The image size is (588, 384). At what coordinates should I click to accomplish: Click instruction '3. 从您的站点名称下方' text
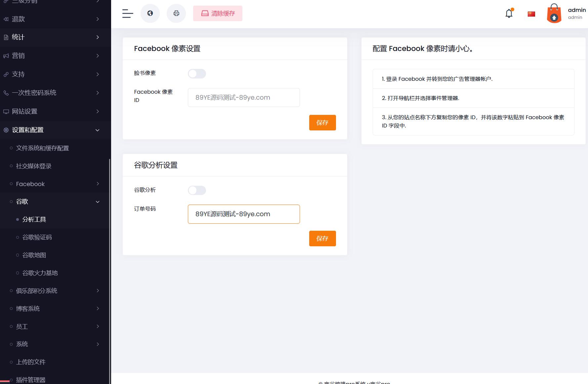[473, 121]
